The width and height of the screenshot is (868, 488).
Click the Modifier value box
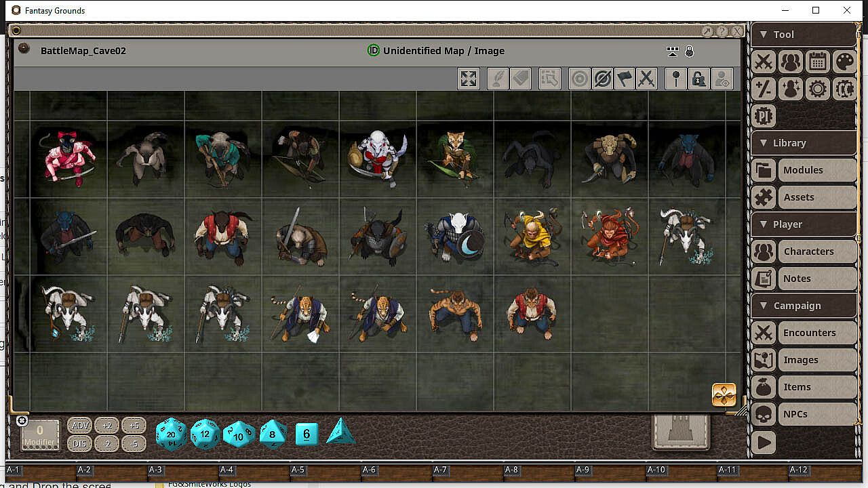tap(40, 434)
